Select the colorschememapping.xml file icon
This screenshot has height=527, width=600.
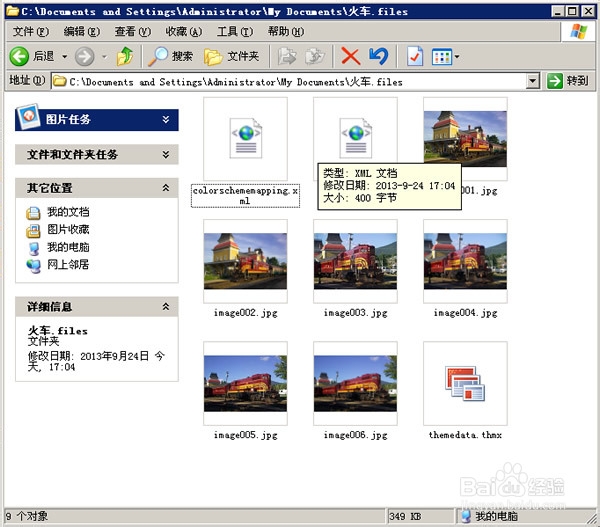pyautogui.click(x=246, y=139)
